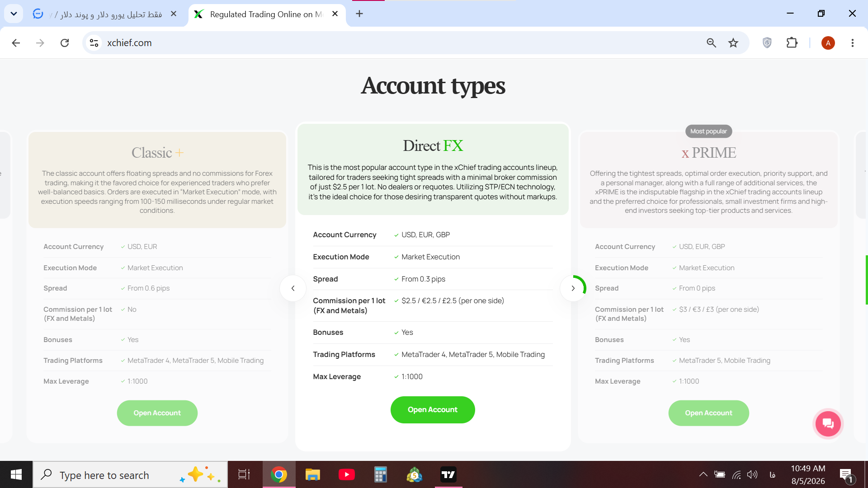Screen dimensions: 868x488
Task: Open the tab search dropdown arrow
Action: (x=14, y=14)
